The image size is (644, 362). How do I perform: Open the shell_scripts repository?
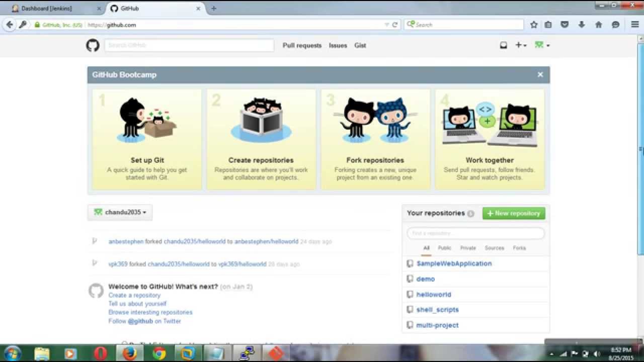pos(437,310)
